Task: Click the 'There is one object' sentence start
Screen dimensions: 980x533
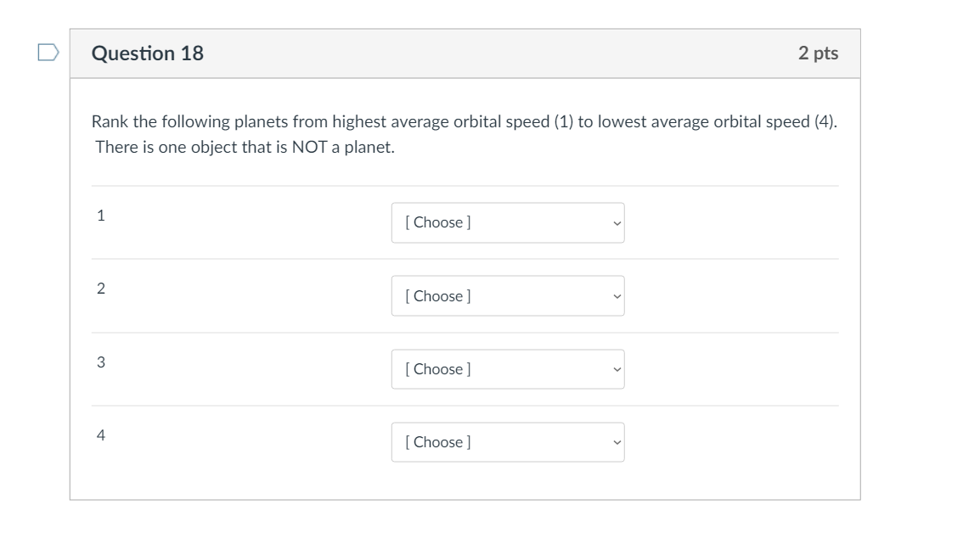Action: pyautogui.click(x=127, y=148)
